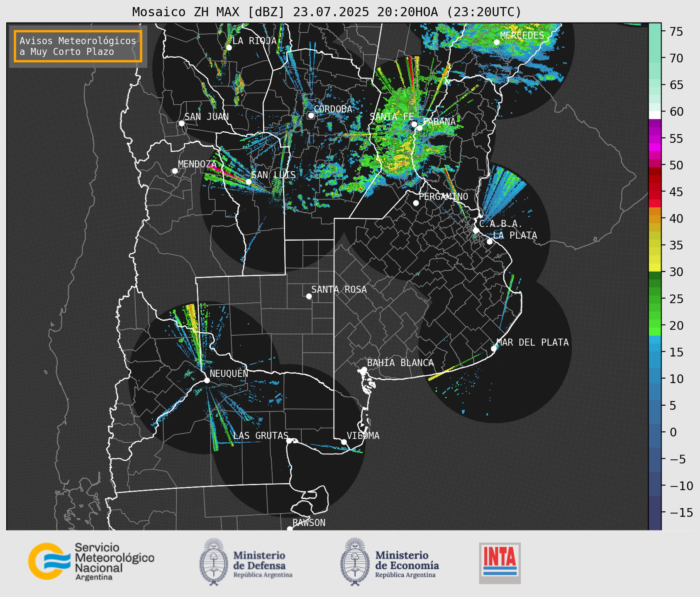The image size is (700, 597).
Task: Click the Servicio Meteorológico Nacional logo
Action: coord(91,561)
